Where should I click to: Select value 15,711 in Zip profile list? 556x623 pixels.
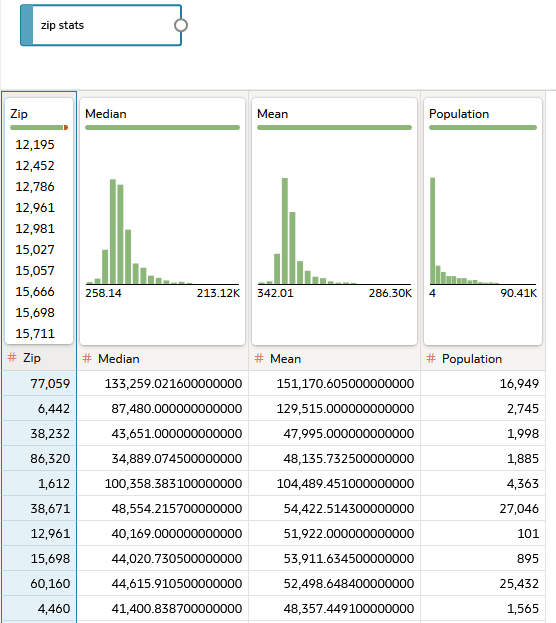coord(35,334)
